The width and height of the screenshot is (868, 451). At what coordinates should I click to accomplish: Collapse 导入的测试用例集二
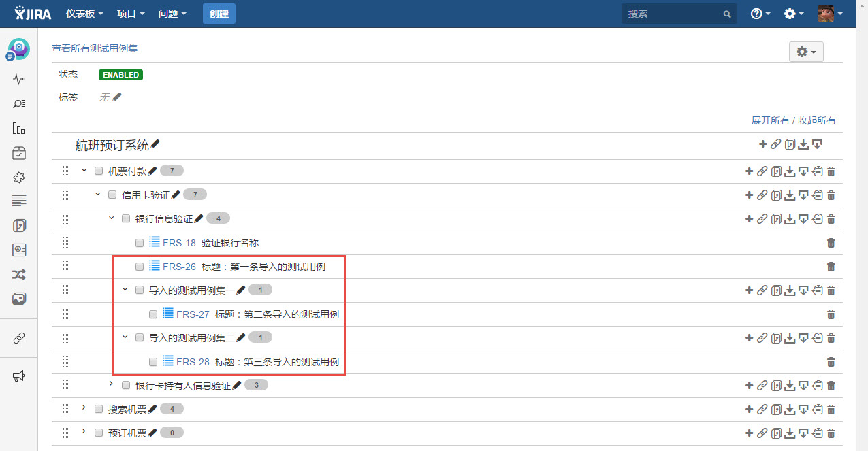pos(125,337)
